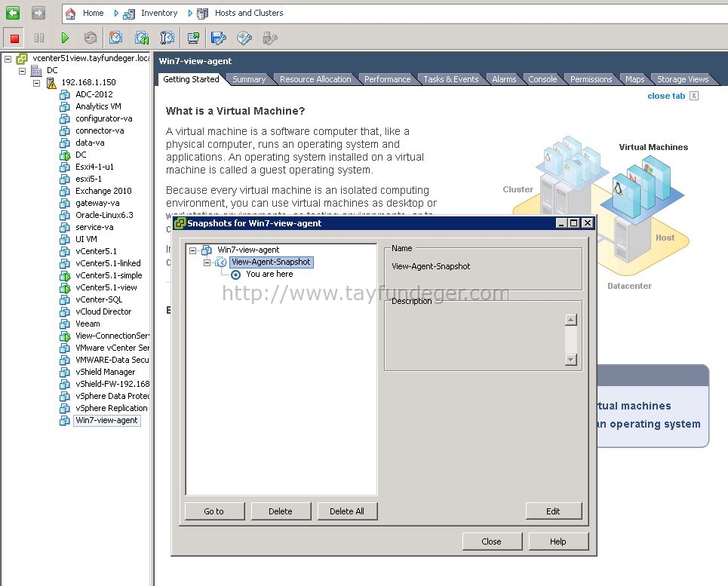Click the Delete All snapshots button

pyautogui.click(x=347, y=511)
